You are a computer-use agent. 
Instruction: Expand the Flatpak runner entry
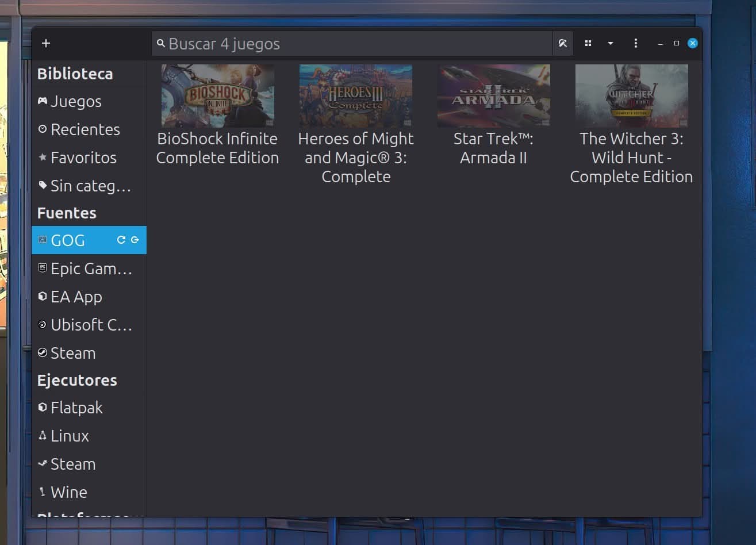[76, 408]
